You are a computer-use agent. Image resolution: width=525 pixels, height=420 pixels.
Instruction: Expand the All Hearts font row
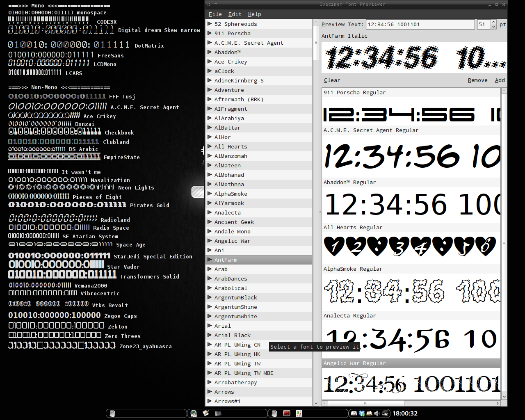(210, 146)
